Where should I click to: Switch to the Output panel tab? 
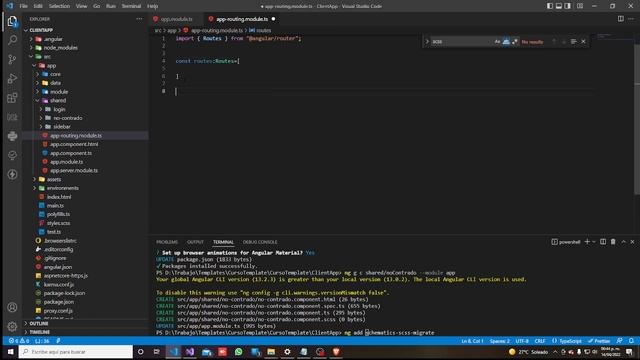coord(195,242)
